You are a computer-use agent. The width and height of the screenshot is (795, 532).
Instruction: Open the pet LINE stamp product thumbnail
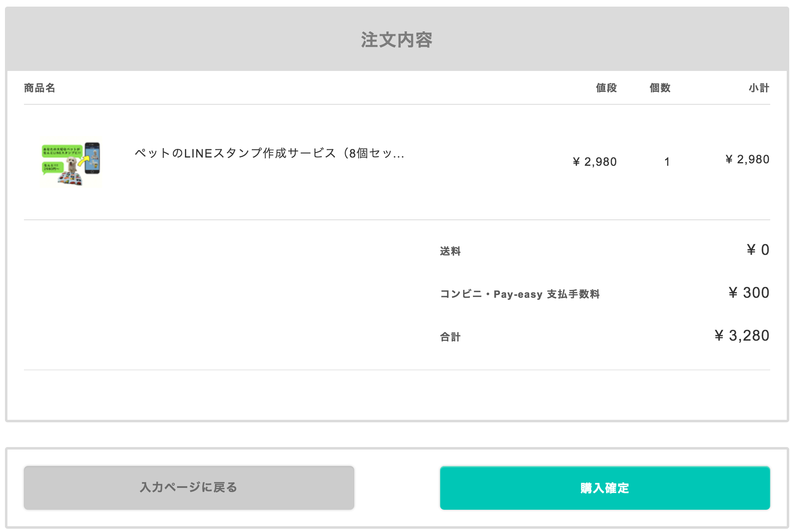click(x=71, y=162)
